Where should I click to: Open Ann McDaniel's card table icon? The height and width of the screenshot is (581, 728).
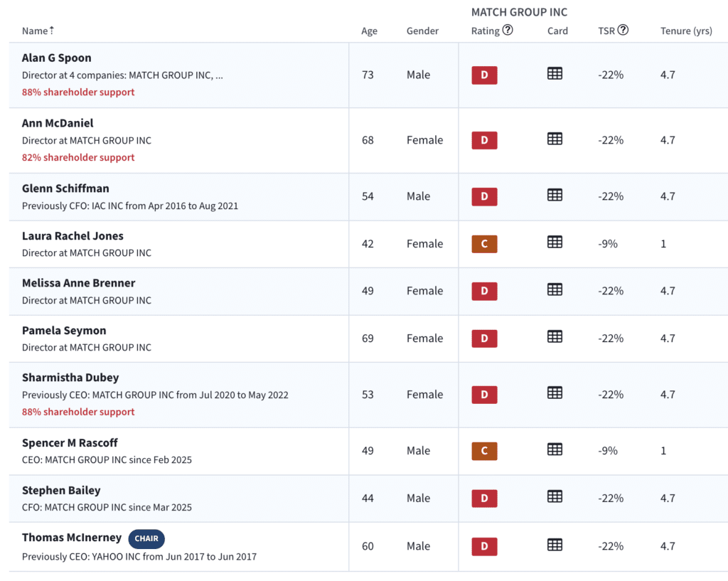(x=555, y=139)
